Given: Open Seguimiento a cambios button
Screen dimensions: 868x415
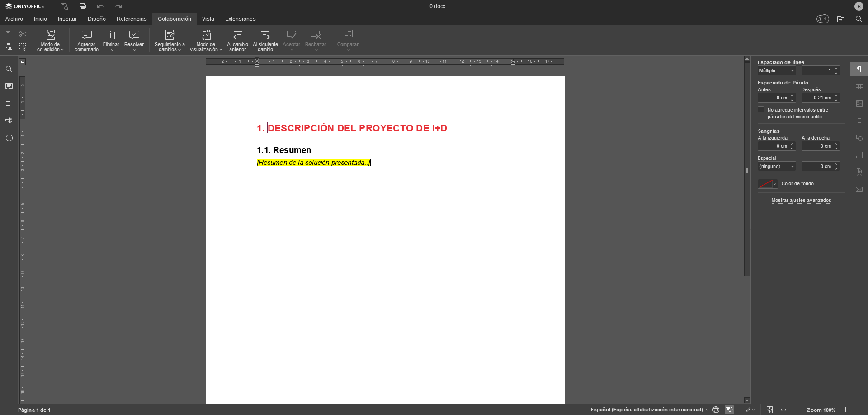Looking at the screenshot, I should [170, 40].
